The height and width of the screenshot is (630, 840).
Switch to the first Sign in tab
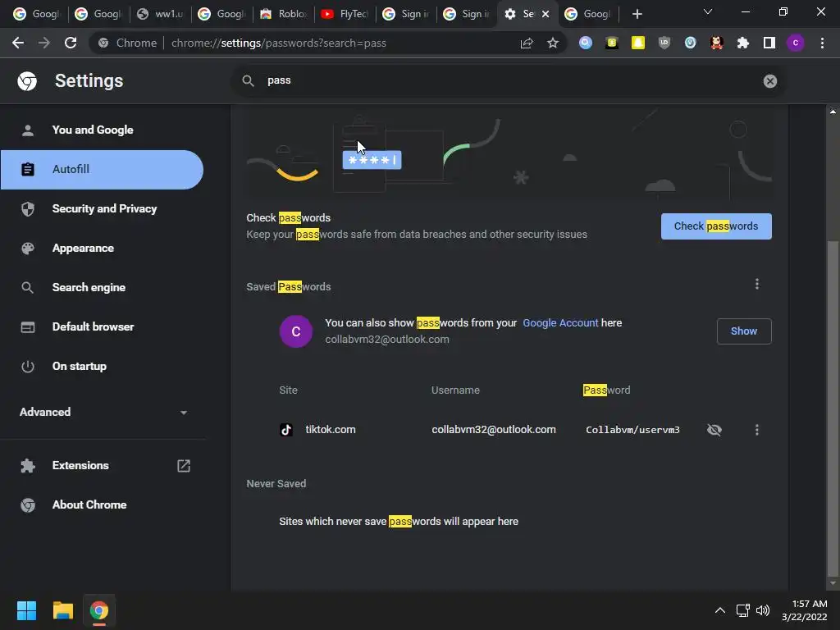tap(406, 14)
